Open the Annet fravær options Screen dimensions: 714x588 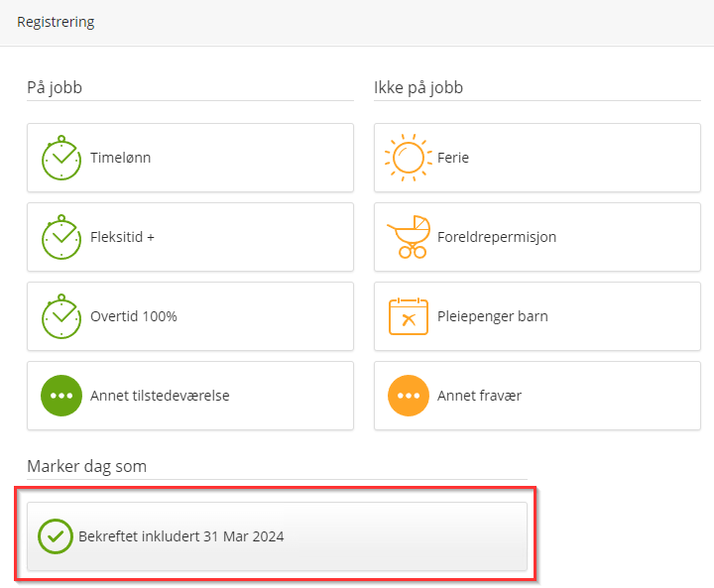pyautogui.click(x=537, y=396)
